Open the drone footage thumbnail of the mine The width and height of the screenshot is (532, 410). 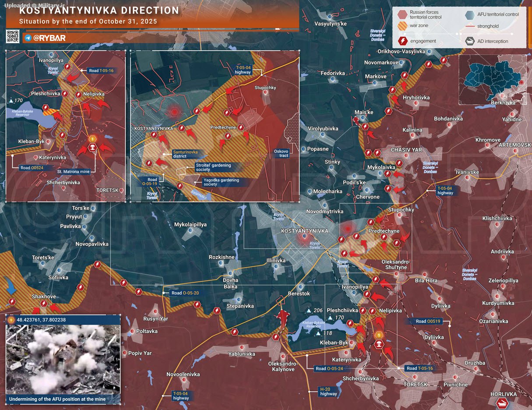[63, 359]
